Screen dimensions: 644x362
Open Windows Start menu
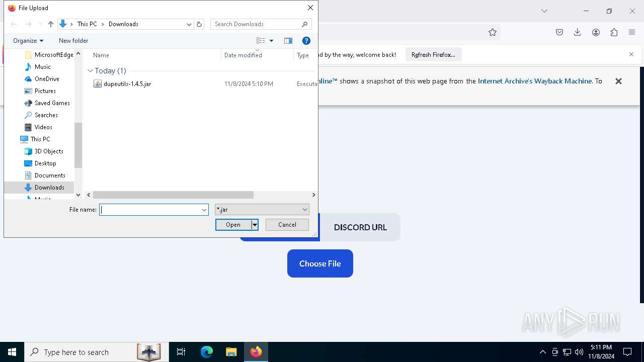12,352
